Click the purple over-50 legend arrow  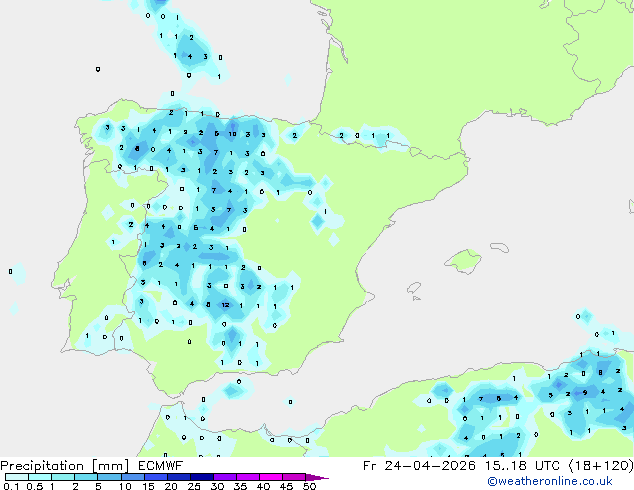pos(317,477)
